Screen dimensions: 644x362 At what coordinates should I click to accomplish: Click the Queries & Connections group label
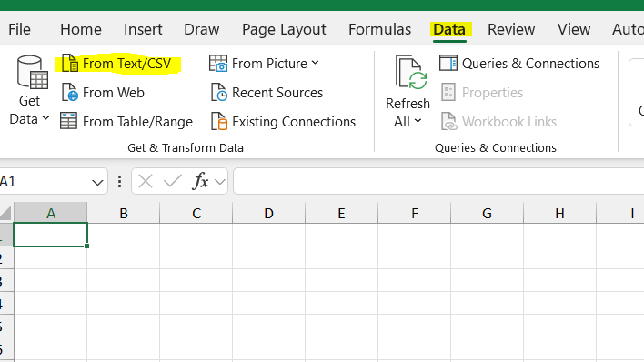496,147
